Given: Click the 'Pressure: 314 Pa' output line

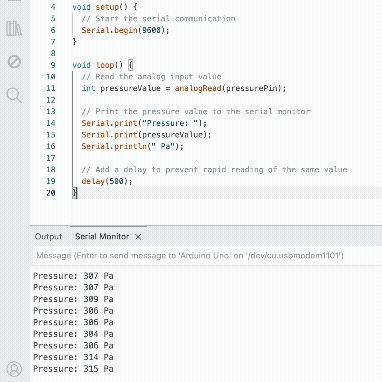Looking at the screenshot, I should [73, 357].
